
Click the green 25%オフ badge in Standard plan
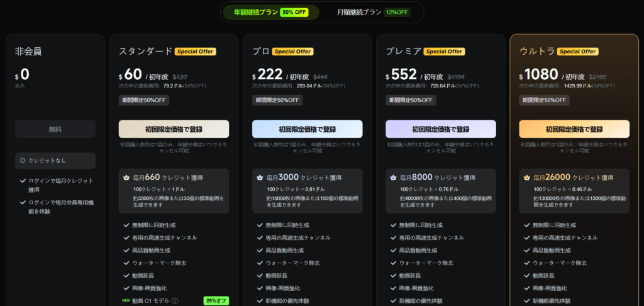216,301
